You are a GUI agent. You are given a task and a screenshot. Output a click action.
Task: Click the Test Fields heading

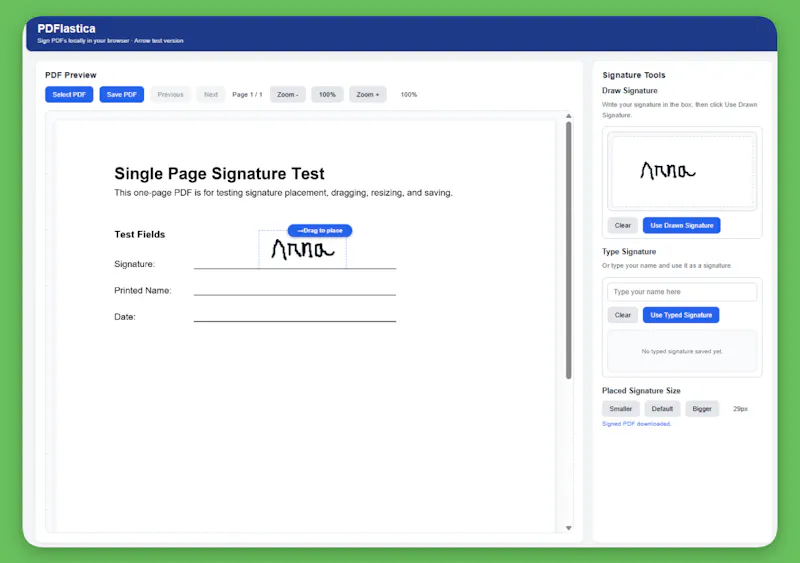coord(140,234)
